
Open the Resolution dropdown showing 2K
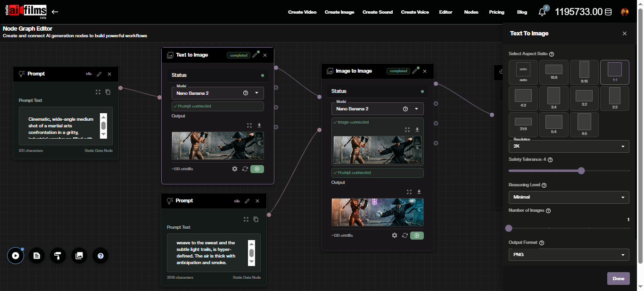click(x=569, y=146)
